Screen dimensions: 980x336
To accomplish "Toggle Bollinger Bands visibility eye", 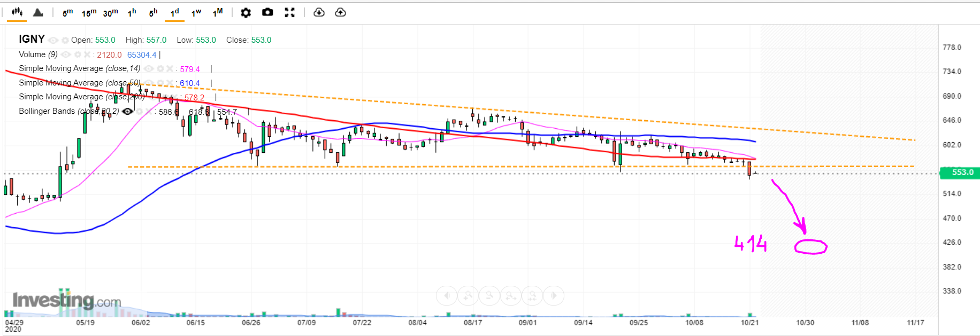I will pyautogui.click(x=128, y=111).
